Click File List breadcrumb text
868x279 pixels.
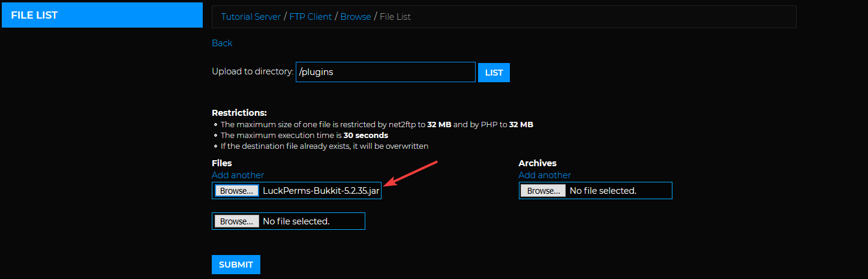[x=395, y=17]
